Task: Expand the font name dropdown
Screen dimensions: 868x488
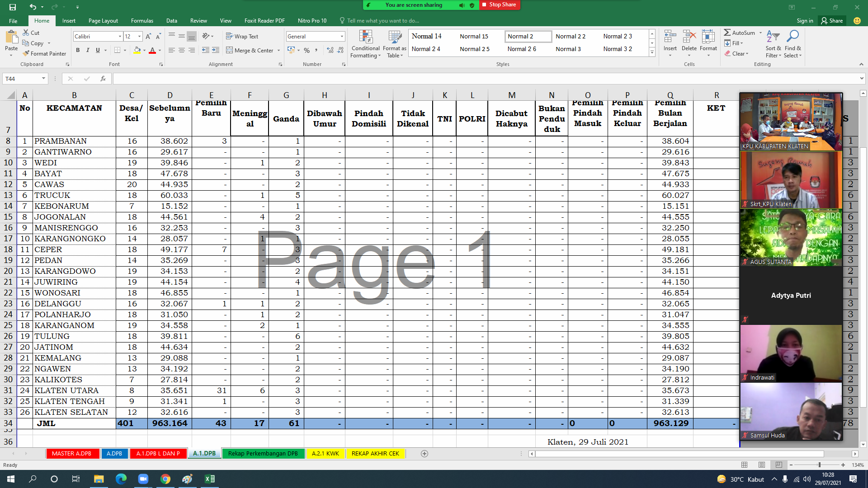Action: click(x=120, y=36)
